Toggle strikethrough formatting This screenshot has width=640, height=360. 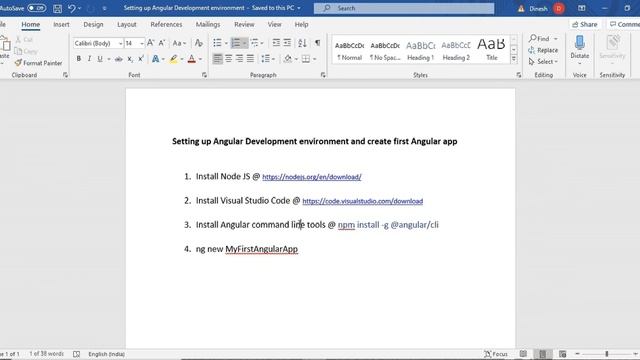[118, 59]
